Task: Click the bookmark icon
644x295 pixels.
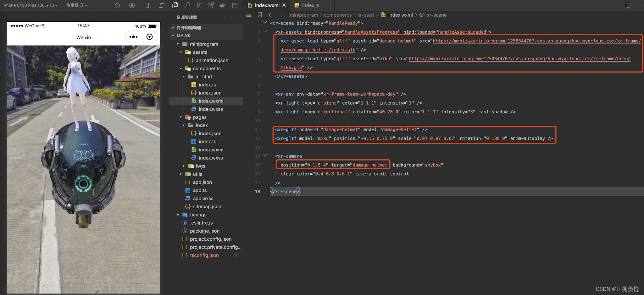Action: (x=260, y=15)
